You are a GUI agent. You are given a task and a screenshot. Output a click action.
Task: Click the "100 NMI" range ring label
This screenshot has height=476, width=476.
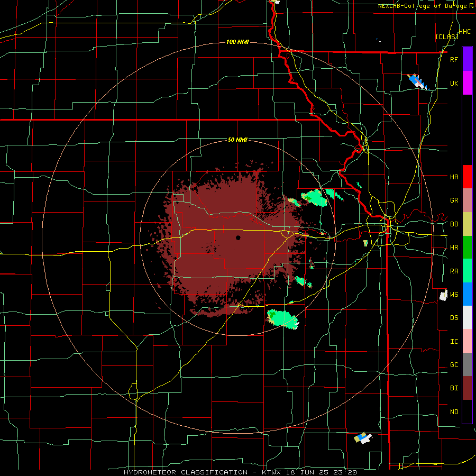coord(237,42)
